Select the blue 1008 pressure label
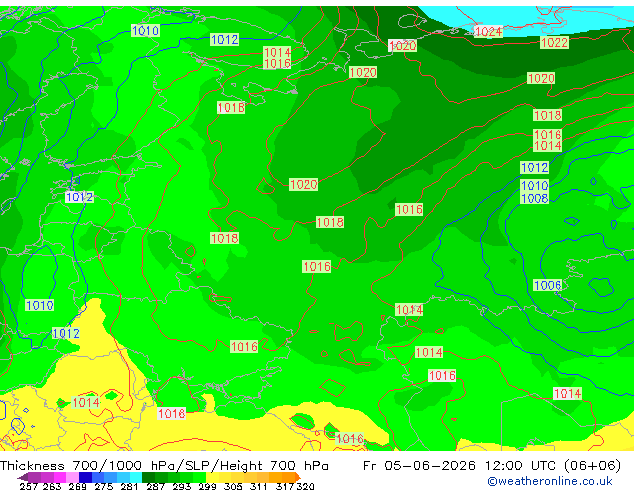634x490 pixels. (535, 199)
